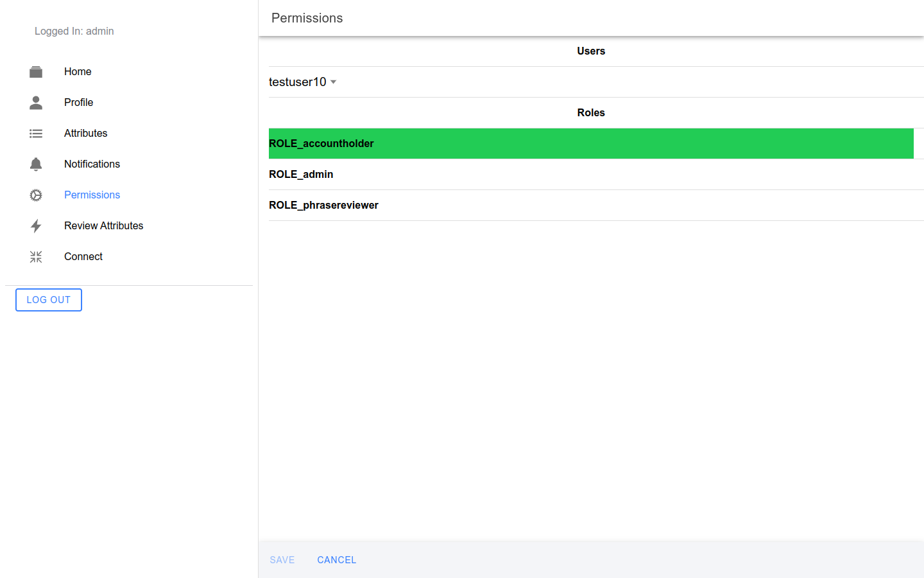Click the Profile person icon

(36, 103)
